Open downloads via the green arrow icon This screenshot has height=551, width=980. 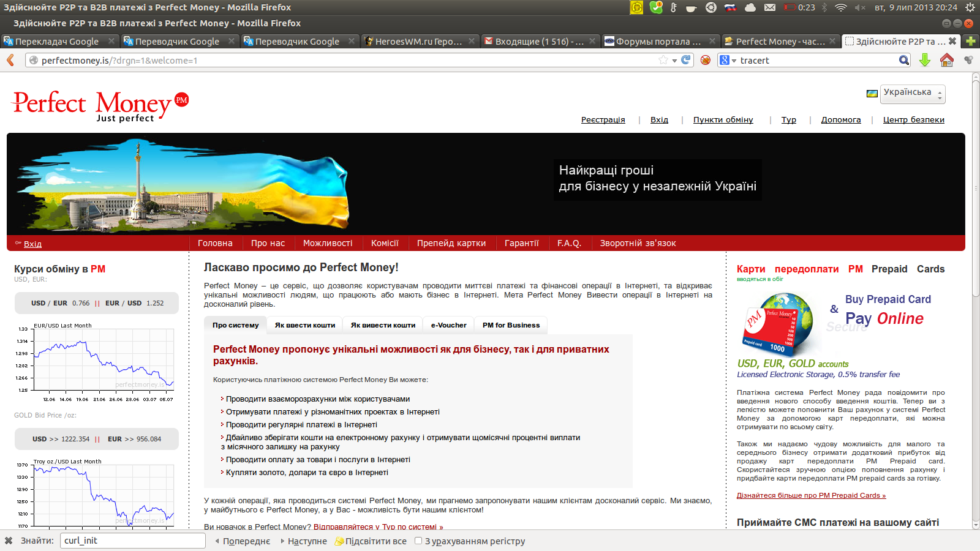925,60
